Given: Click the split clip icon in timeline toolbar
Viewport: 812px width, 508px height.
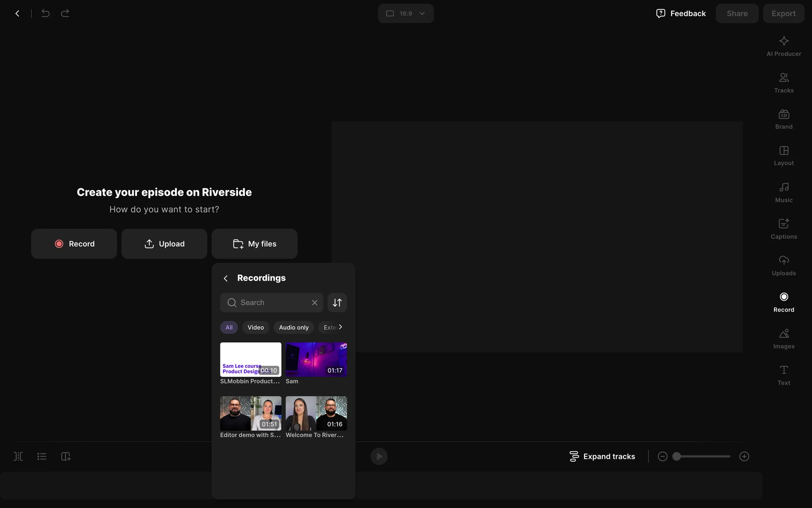Looking at the screenshot, I should [x=18, y=456].
